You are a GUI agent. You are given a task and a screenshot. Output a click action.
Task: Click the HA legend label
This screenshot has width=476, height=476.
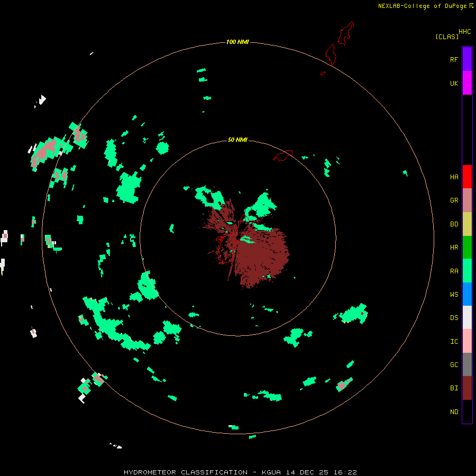(x=454, y=177)
